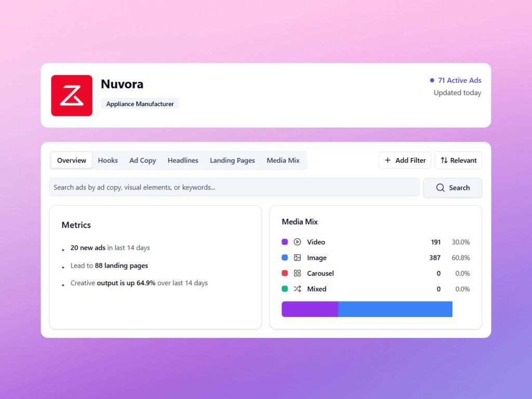Click the Video play-circle icon
This screenshot has height=399, width=532.
[297, 242]
